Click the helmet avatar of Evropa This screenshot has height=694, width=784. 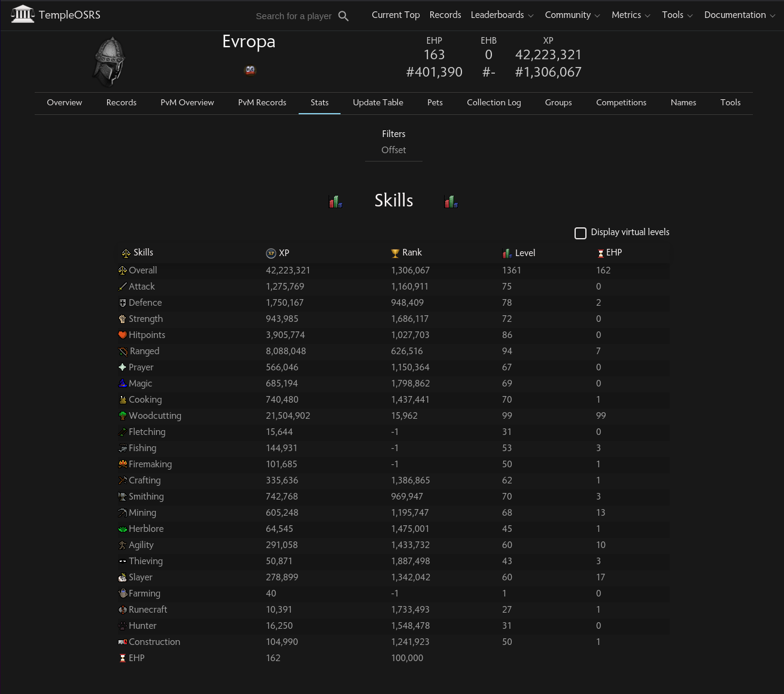tap(109, 62)
